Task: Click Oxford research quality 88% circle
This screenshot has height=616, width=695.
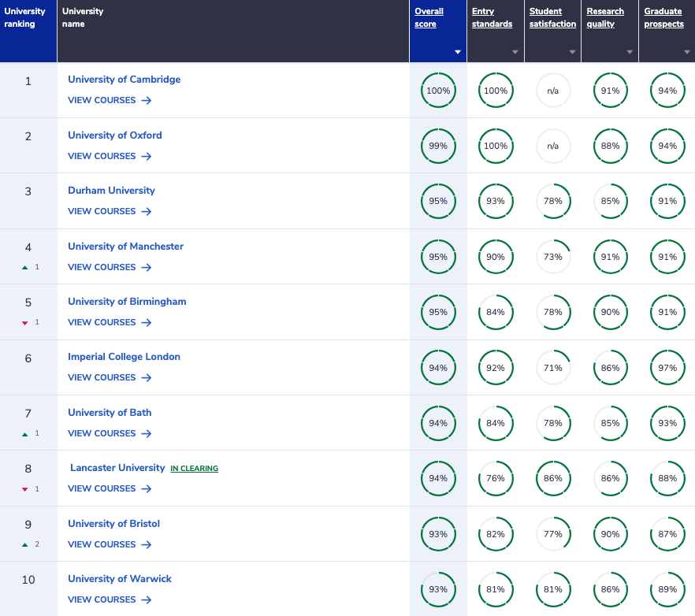Action: (610, 146)
